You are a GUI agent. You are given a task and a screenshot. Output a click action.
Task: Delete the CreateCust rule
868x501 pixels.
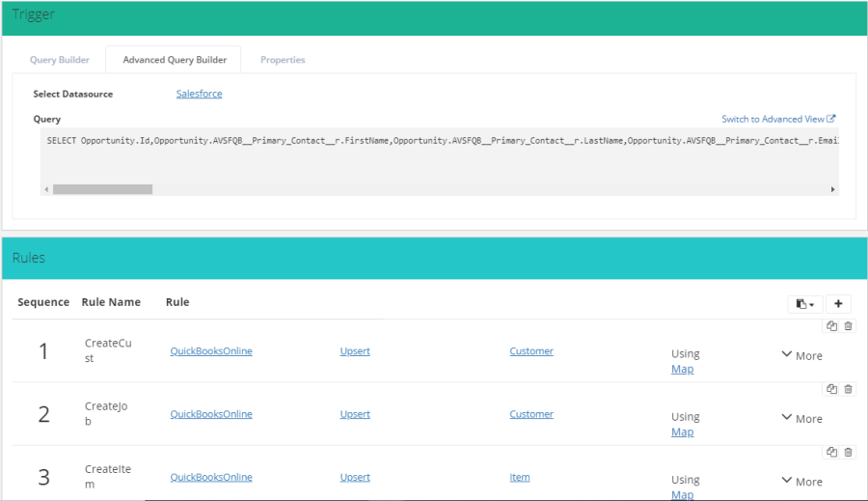(x=848, y=326)
